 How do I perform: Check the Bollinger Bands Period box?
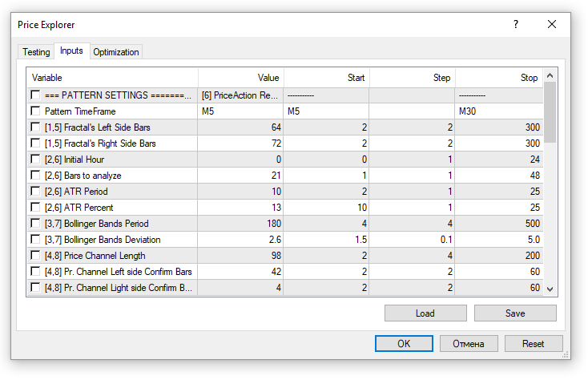[x=35, y=224]
